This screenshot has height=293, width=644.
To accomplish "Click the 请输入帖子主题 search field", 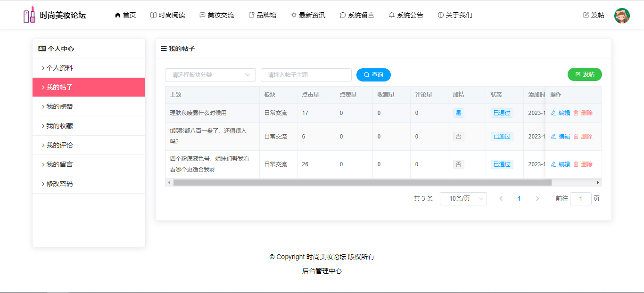I will (306, 75).
